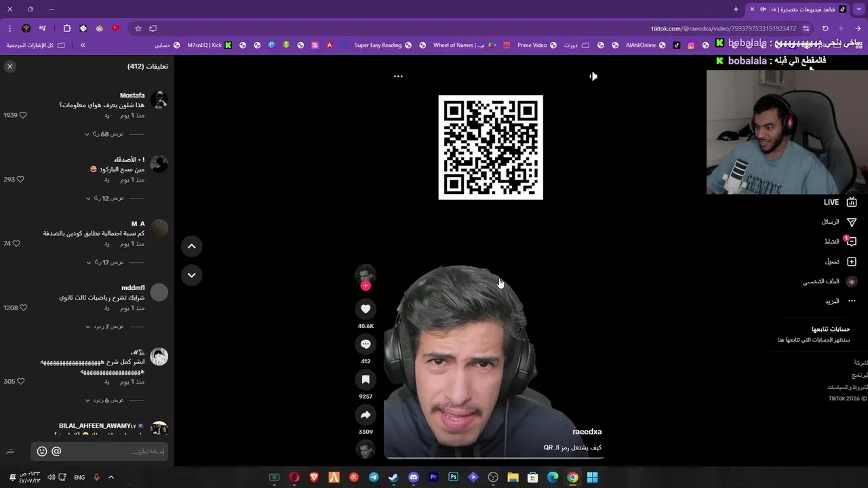This screenshot has width=868, height=488.
Task: Open the LIVE section in TikTok sidebar
Action: (840, 203)
